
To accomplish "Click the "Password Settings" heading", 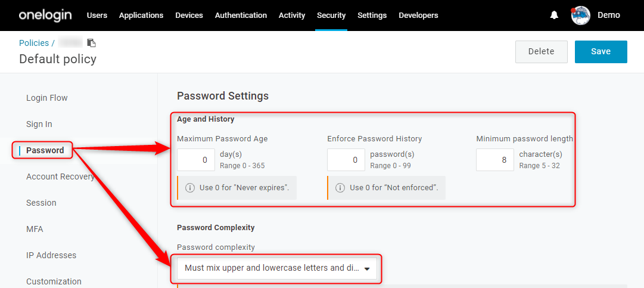I will pyautogui.click(x=223, y=96).
